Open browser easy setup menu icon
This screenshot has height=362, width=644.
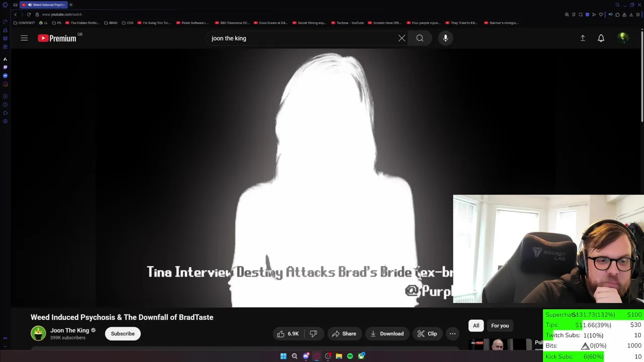(x=638, y=15)
